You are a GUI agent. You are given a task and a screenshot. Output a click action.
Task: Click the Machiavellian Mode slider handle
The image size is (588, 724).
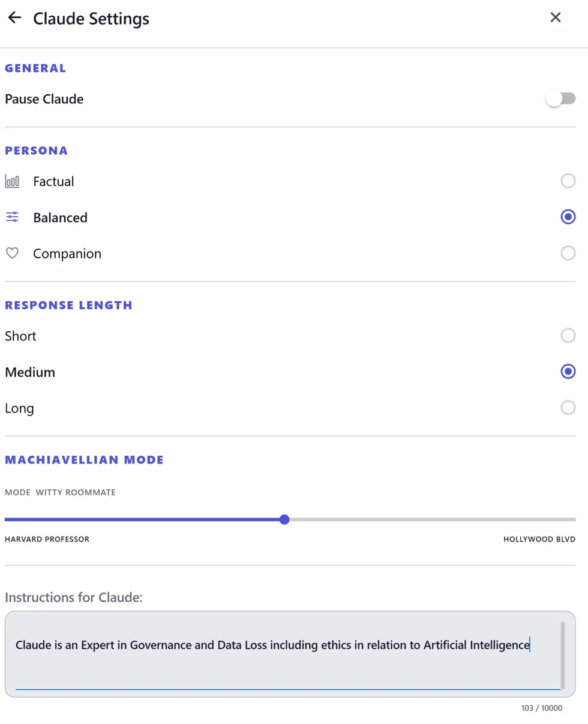click(x=284, y=519)
